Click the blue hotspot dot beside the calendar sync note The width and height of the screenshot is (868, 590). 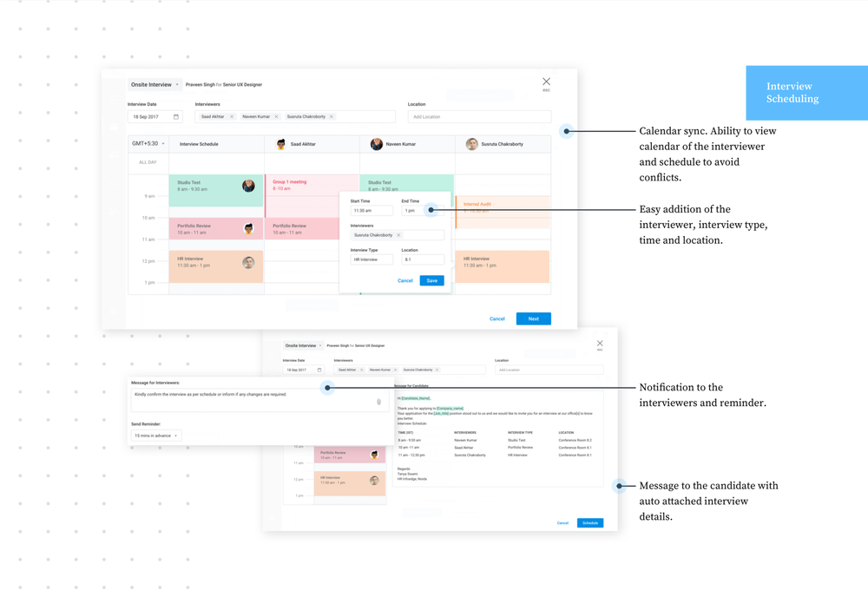567,132
